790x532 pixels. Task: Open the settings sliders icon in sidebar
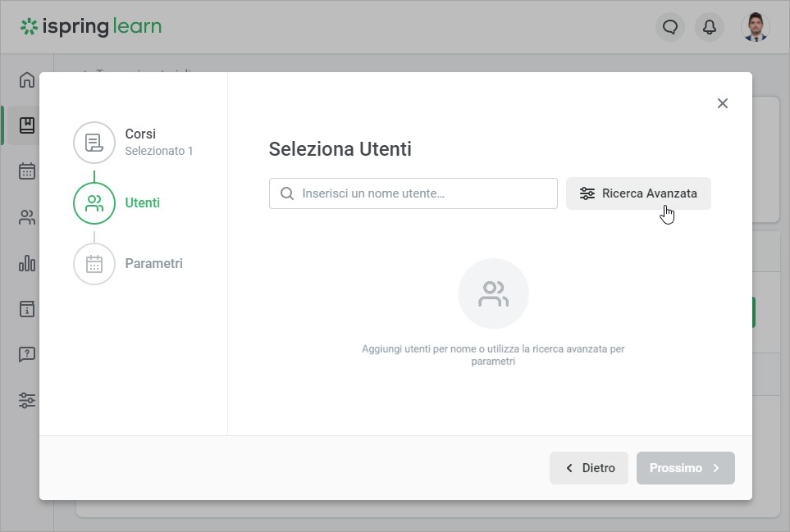pyautogui.click(x=27, y=400)
